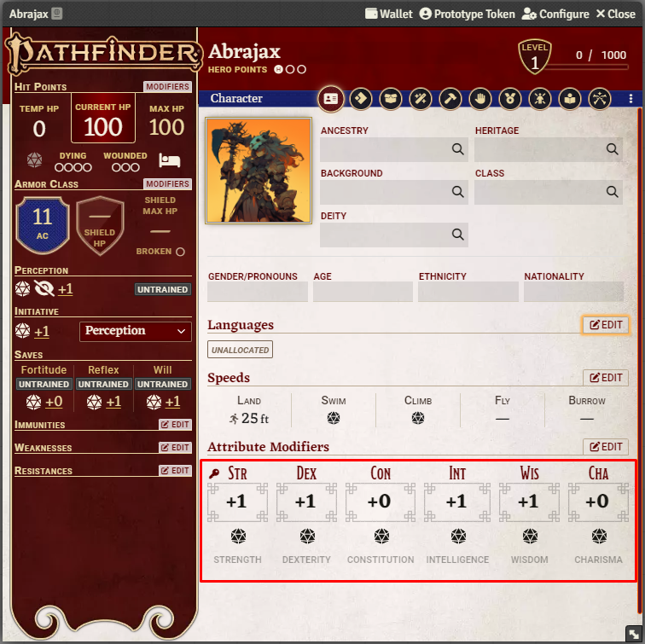The width and height of the screenshot is (645, 644).
Task: Edit the Speeds section
Action: pyautogui.click(x=606, y=378)
